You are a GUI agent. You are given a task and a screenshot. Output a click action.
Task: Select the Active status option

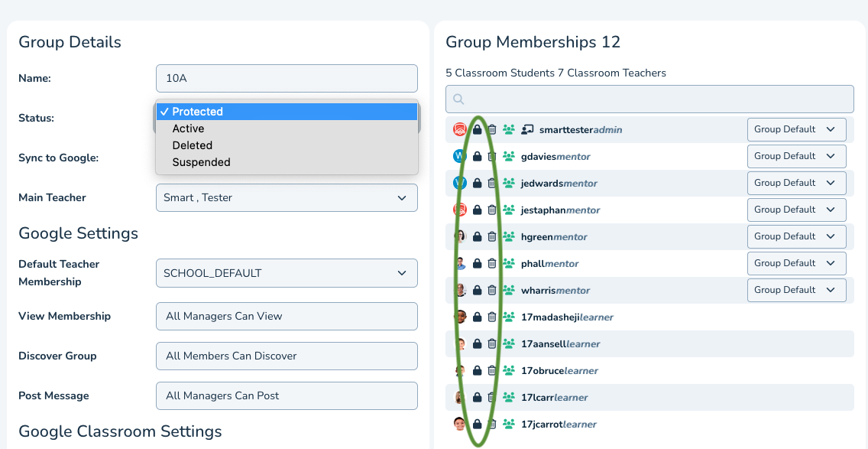(x=188, y=129)
